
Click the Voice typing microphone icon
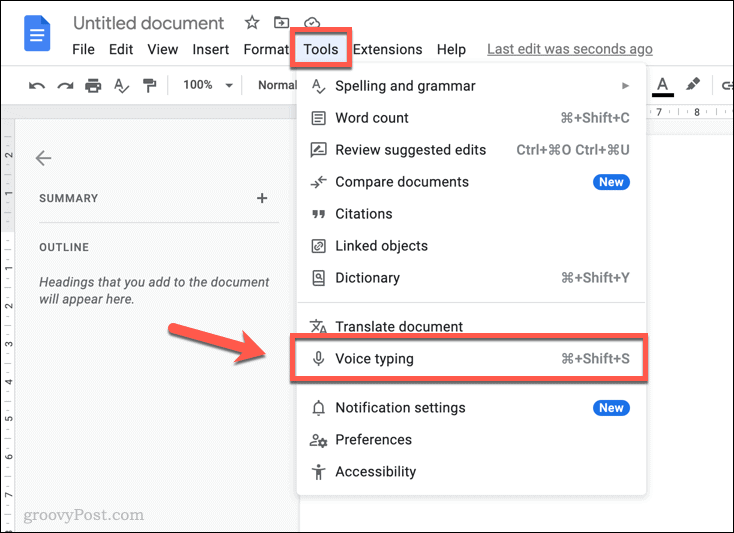tap(318, 358)
